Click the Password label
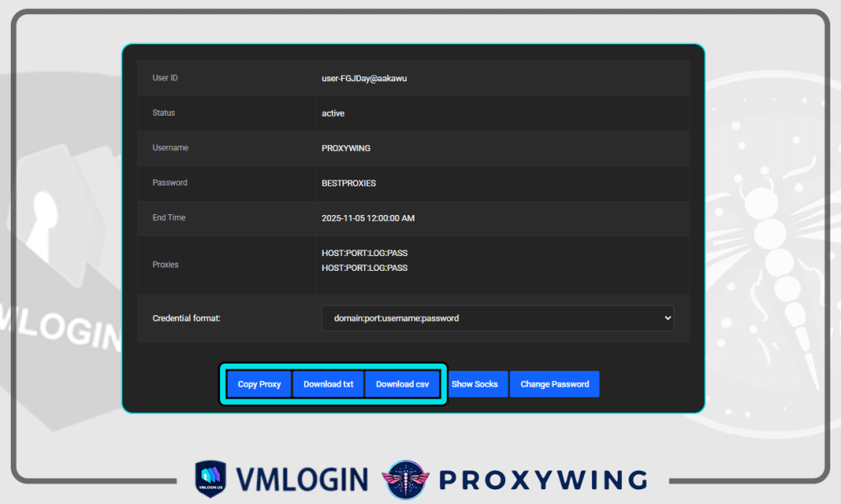The width and height of the screenshot is (841, 504). (x=170, y=182)
